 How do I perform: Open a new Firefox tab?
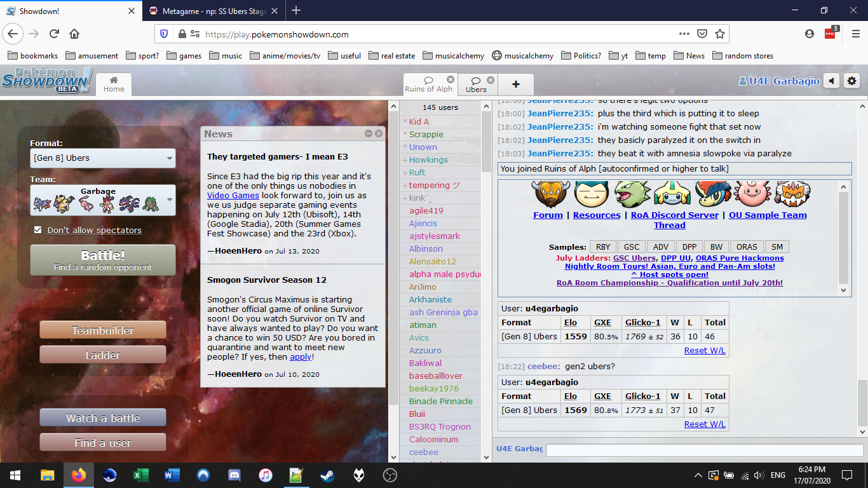coord(296,11)
